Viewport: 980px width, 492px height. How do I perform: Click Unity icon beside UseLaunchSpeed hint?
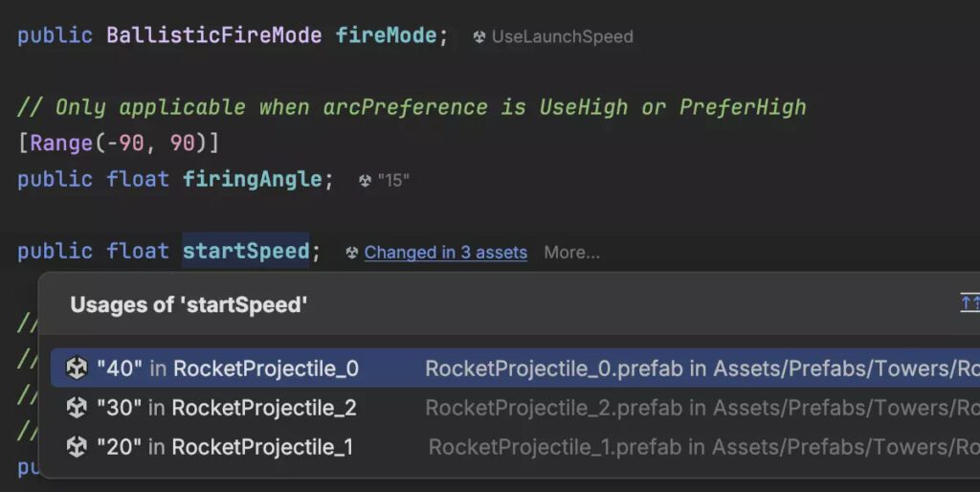(479, 37)
